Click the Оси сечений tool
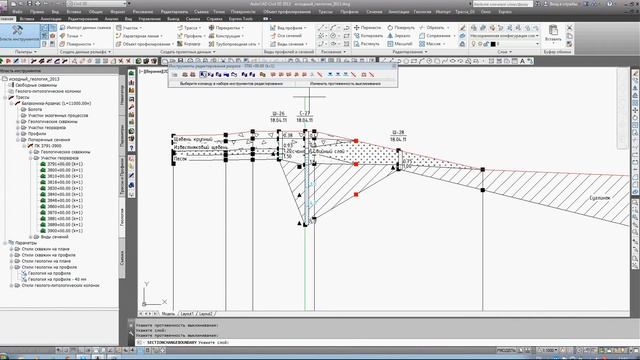The image size is (640, 360). click(x=285, y=36)
